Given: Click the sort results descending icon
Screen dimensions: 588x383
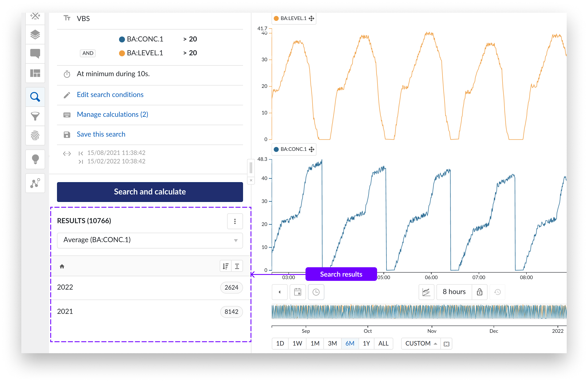Looking at the screenshot, I should tap(225, 266).
